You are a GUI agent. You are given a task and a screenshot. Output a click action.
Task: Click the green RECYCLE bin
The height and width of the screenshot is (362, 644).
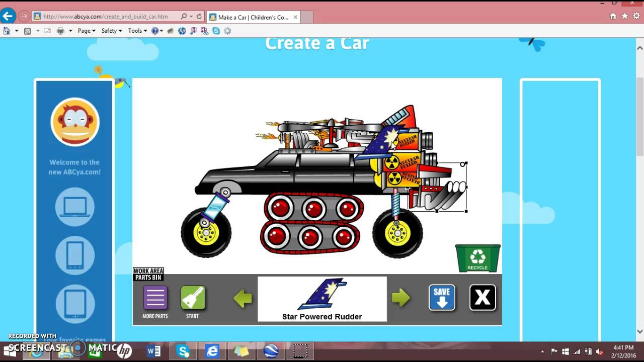[477, 258]
